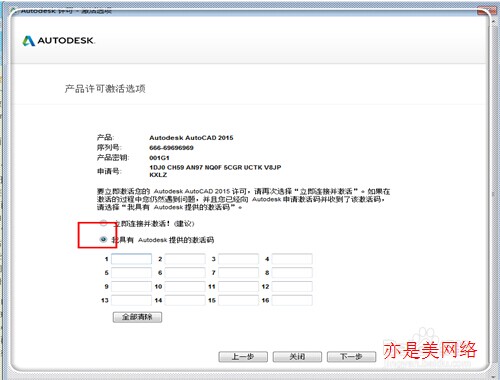Click activation code field 1

tap(131, 259)
